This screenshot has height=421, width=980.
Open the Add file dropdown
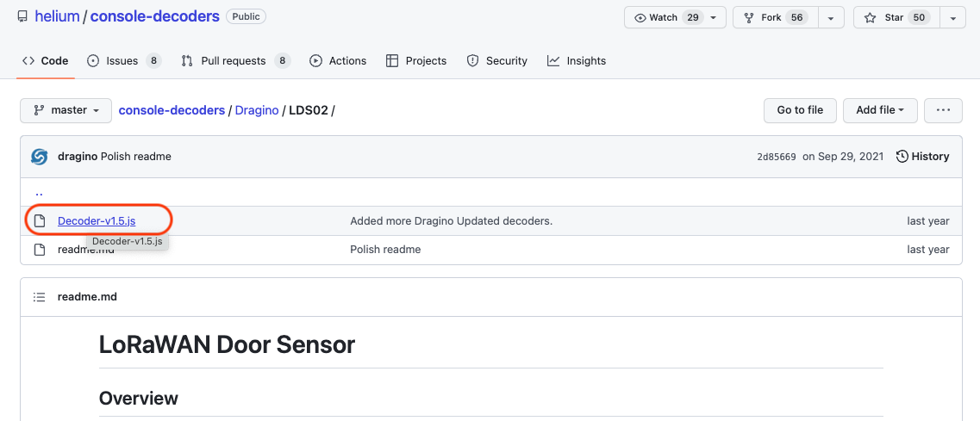pos(879,110)
